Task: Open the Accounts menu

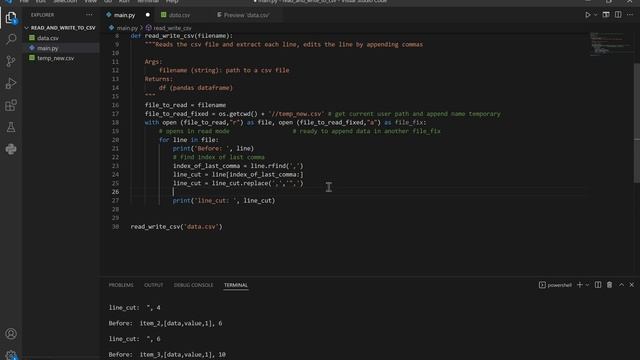Action: click(x=11, y=334)
